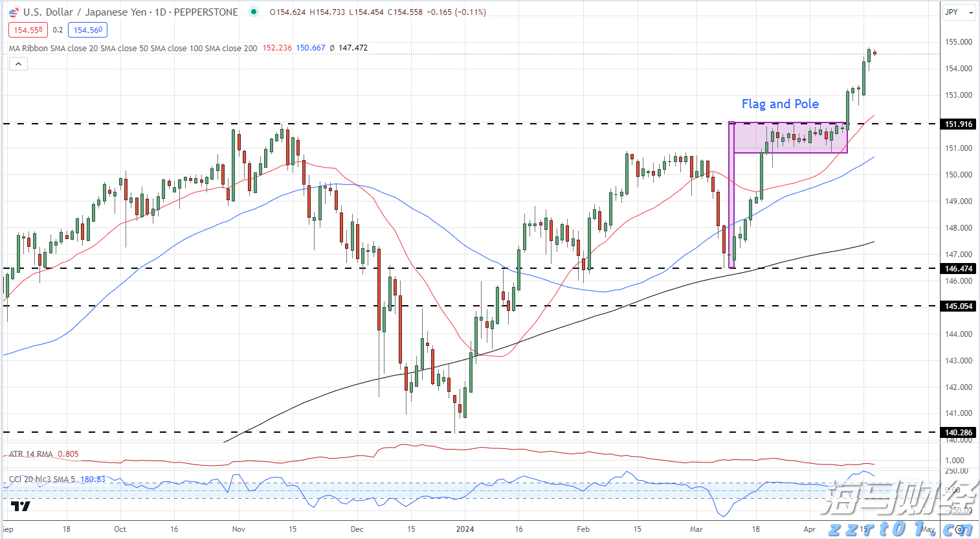Click the U.S. Dollar / Japanese Yen title
Image resolution: width=980 pixels, height=539 pixels.
pos(85,12)
